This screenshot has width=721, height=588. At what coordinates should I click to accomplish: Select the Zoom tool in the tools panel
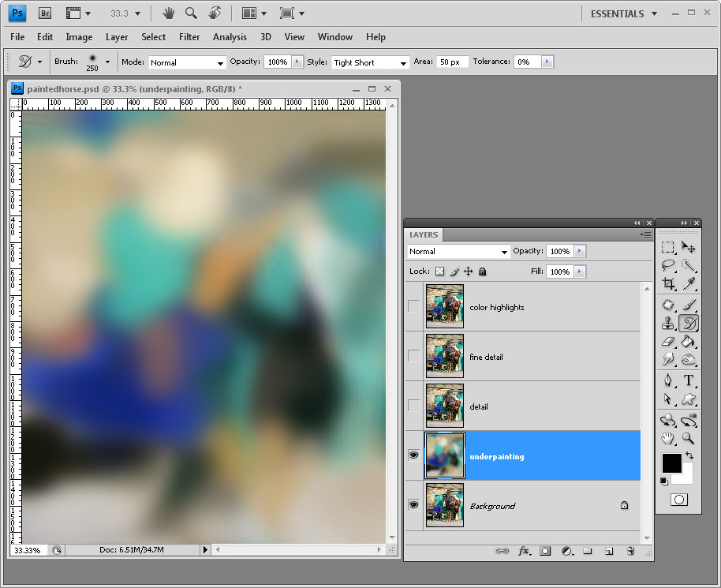coord(689,438)
